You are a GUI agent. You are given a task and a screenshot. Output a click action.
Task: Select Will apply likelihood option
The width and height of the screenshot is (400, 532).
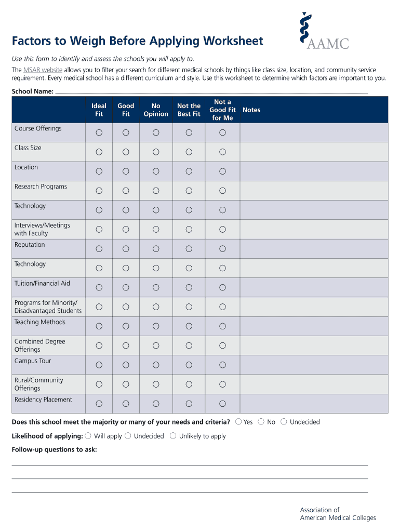(88, 436)
